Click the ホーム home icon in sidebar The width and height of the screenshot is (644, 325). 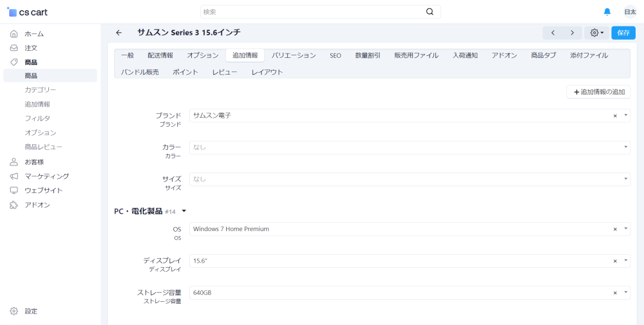click(x=14, y=33)
